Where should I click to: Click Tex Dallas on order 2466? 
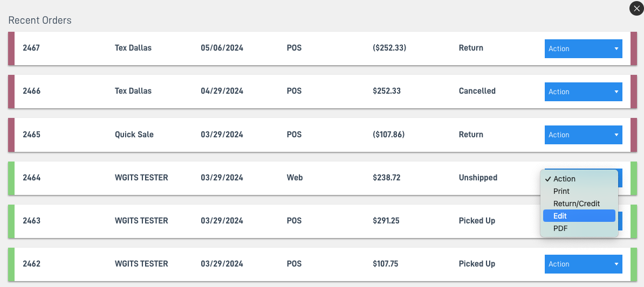click(x=133, y=91)
